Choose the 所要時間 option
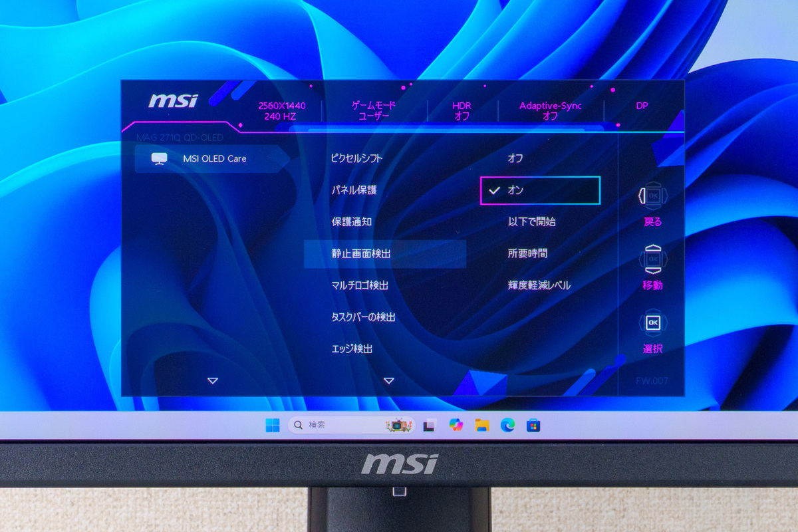 pyautogui.click(x=528, y=254)
